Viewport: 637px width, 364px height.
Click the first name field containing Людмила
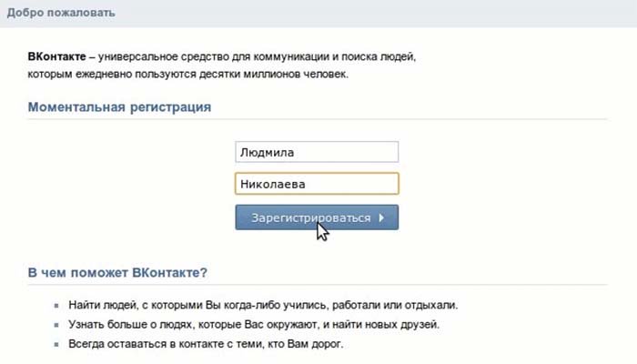coord(316,152)
